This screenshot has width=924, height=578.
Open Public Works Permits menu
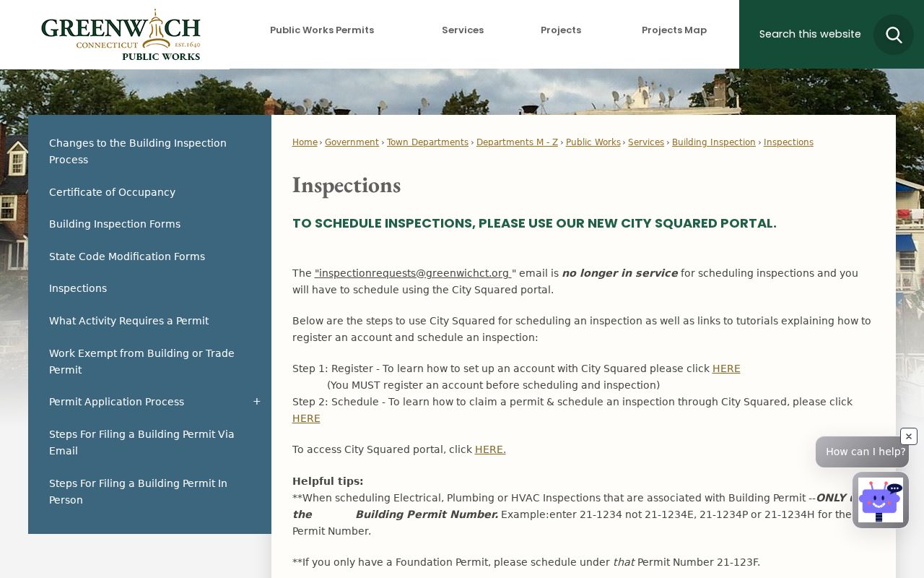(x=322, y=30)
